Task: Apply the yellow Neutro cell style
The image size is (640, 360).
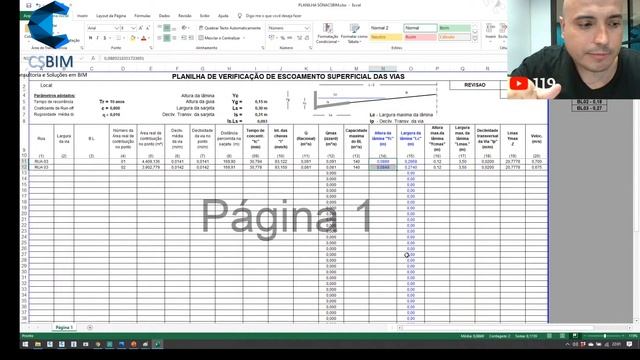Action: tap(386, 37)
